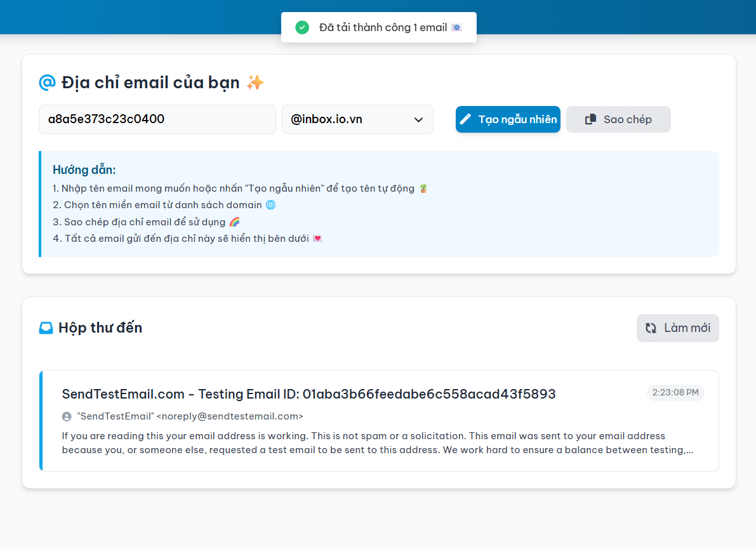The height and width of the screenshot is (549, 756).
Task: Click the Hướng dẫn instructions heading
Action: point(84,169)
